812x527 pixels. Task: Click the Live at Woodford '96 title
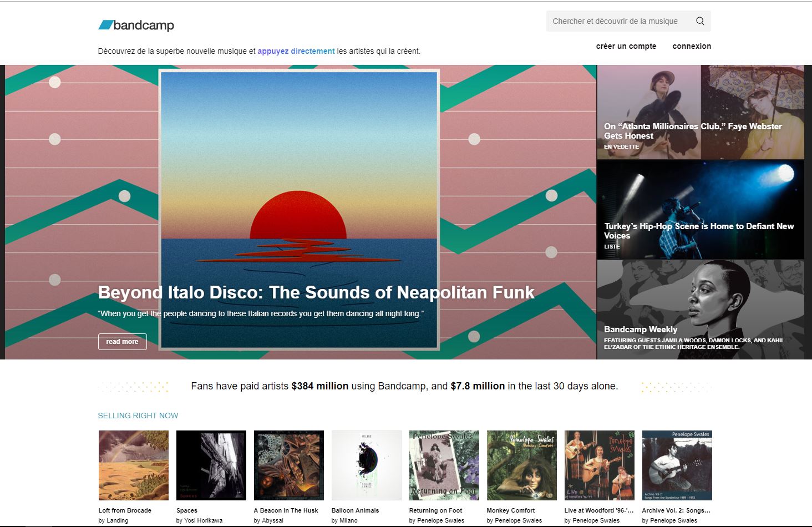point(599,510)
